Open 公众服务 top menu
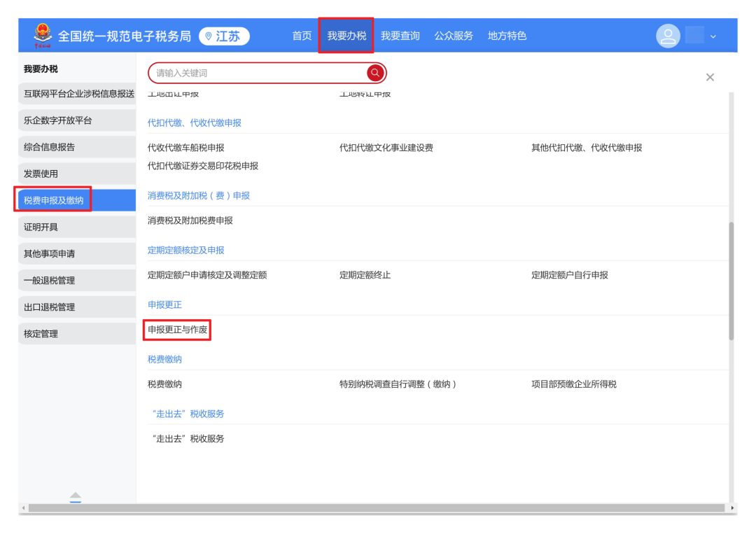This screenshot has height=534, width=756. [453, 36]
